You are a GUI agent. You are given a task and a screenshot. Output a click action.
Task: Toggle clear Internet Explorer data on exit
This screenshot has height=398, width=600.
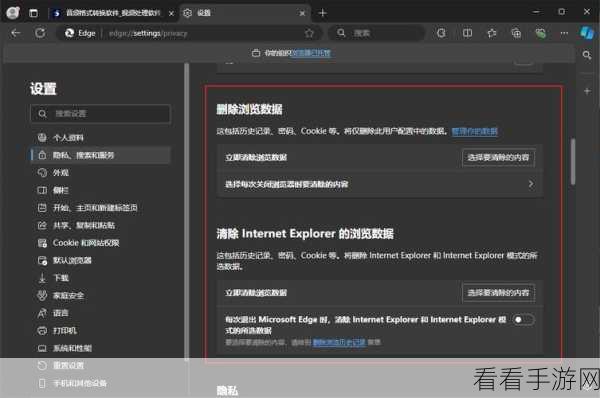(x=523, y=320)
